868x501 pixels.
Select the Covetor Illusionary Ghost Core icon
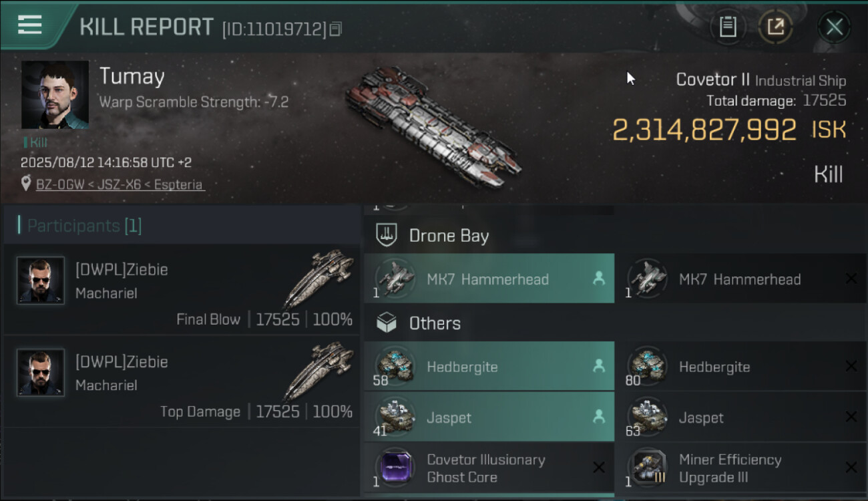point(395,468)
